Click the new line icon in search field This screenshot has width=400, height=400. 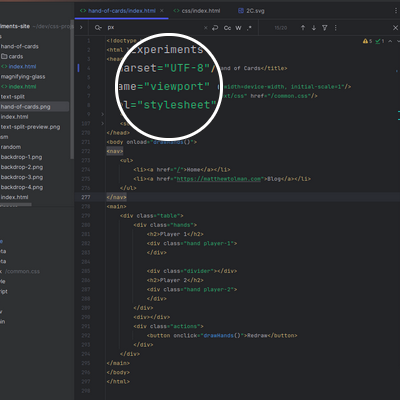pyautogui.click(x=215, y=28)
